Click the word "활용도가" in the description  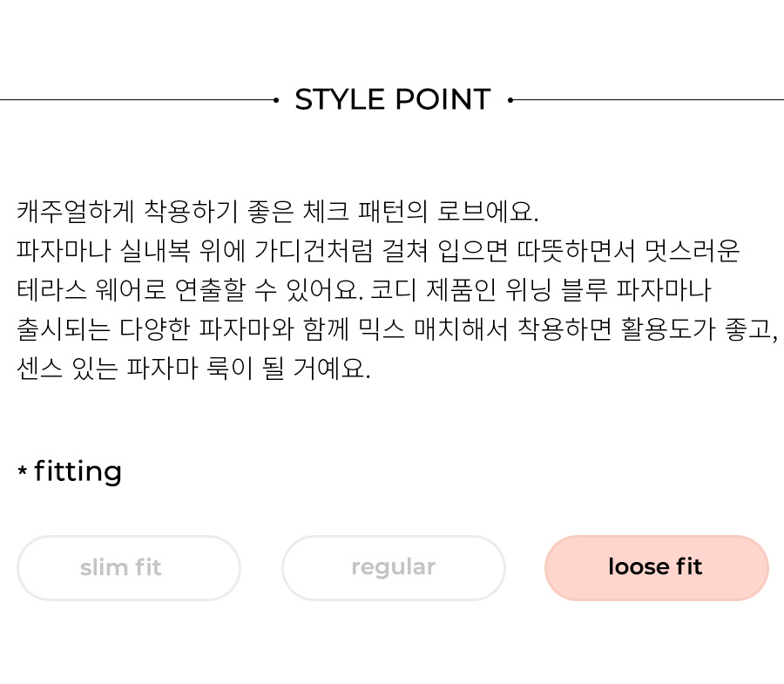[668, 329]
